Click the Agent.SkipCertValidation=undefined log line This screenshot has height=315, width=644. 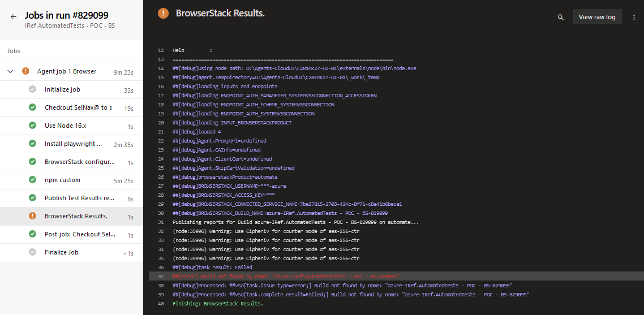pos(233,168)
